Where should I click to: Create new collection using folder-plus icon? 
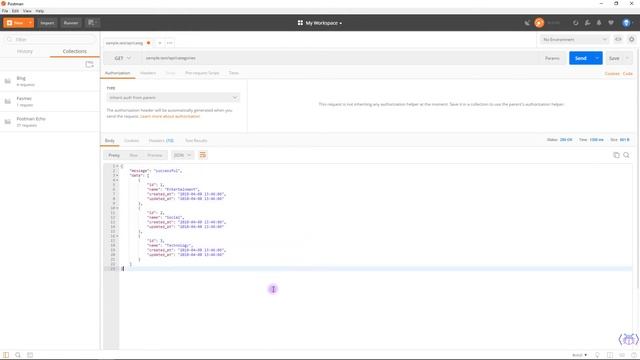[x=89, y=64]
